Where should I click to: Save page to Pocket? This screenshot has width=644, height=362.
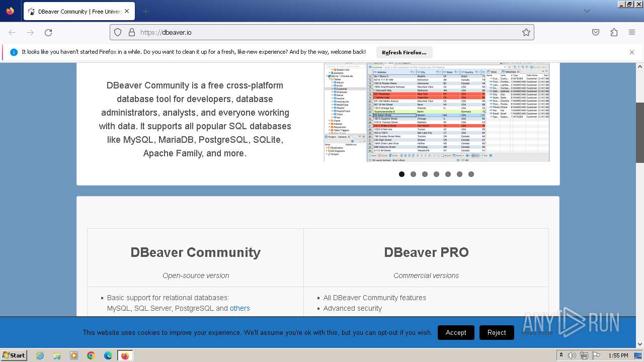click(x=596, y=32)
